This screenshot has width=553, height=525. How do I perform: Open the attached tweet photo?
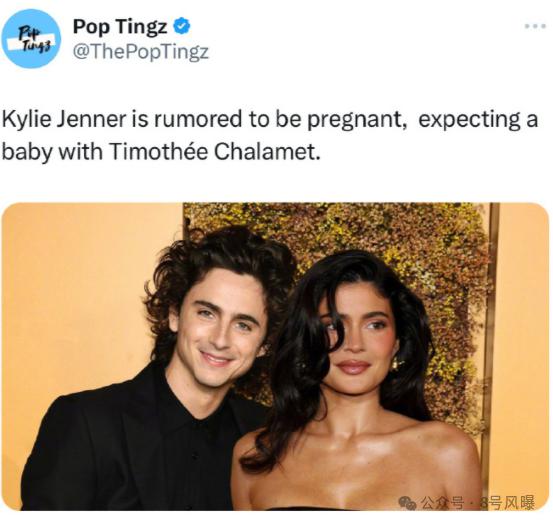pos(275,356)
